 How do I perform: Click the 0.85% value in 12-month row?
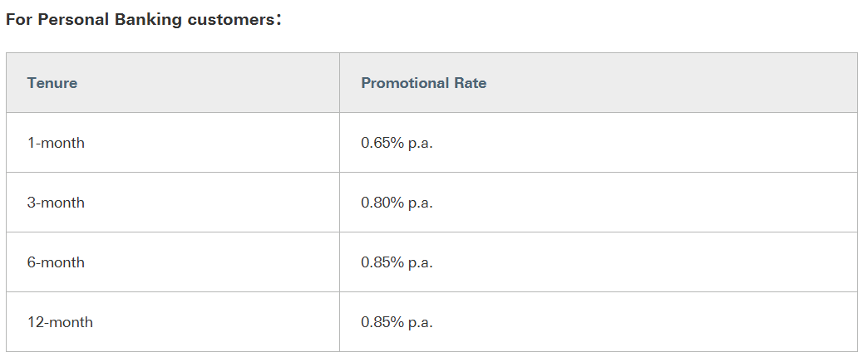click(x=382, y=322)
